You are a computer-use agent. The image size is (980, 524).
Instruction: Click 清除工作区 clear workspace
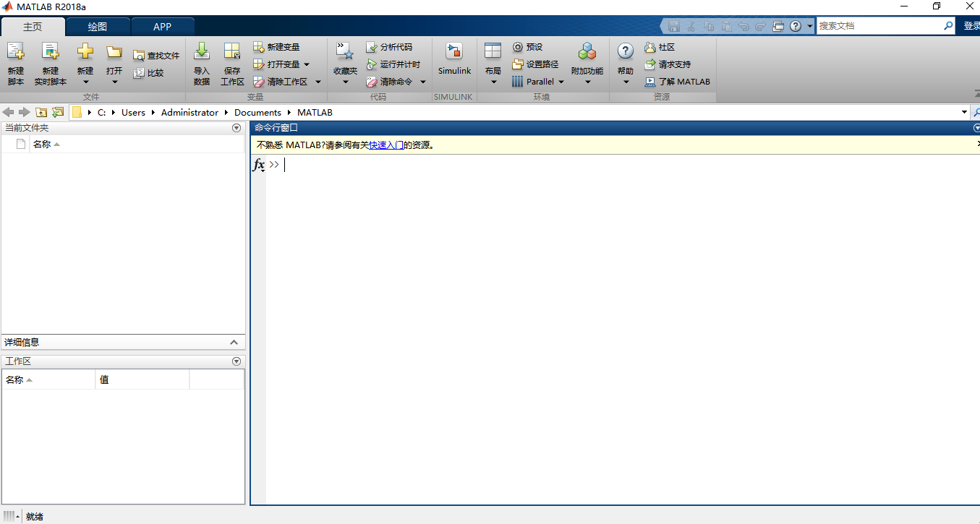[281, 82]
